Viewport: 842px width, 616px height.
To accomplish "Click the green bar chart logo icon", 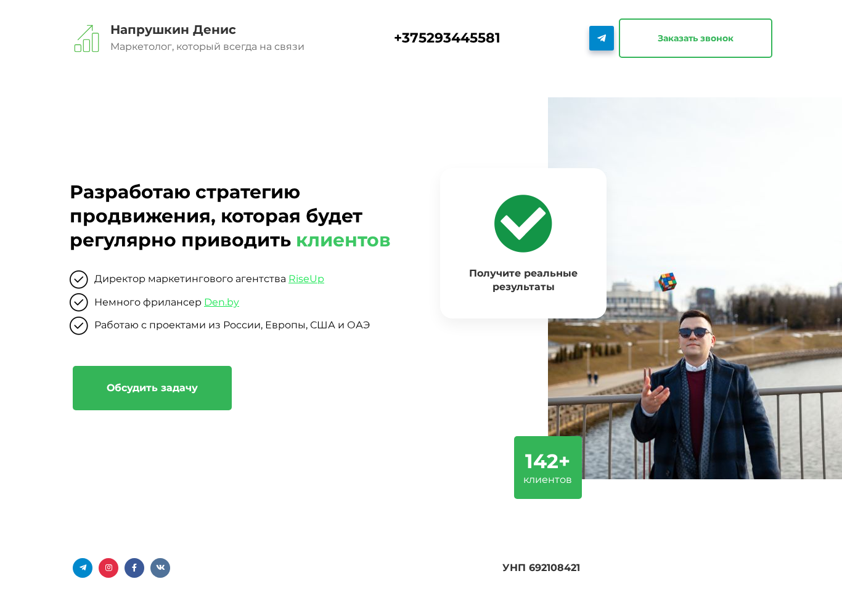I will click(87, 38).
